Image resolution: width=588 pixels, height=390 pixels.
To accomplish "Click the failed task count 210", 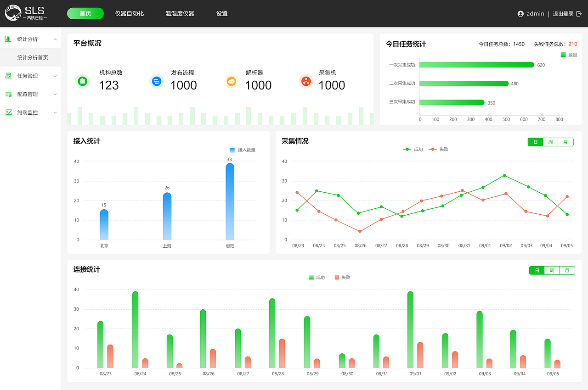I will pos(573,44).
